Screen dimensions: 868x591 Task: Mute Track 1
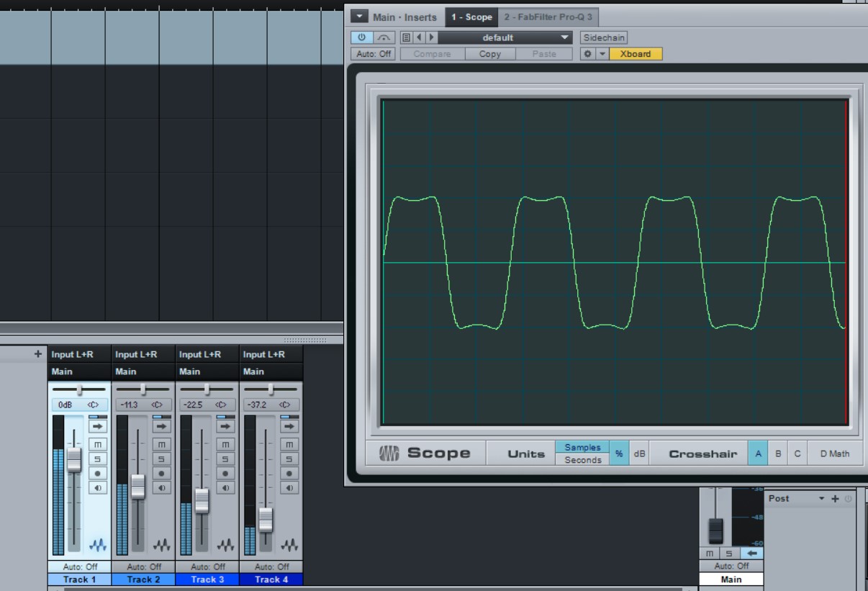pos(97,446)
